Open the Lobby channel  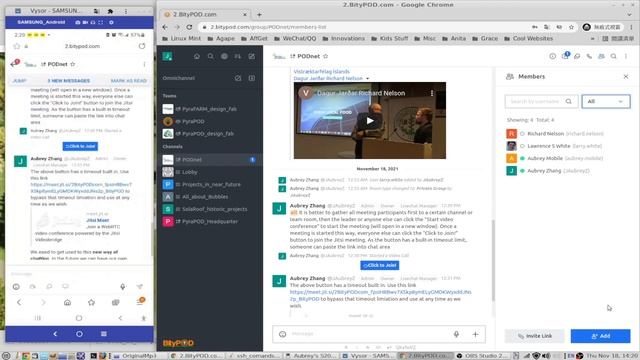click(x=210, y=172)
